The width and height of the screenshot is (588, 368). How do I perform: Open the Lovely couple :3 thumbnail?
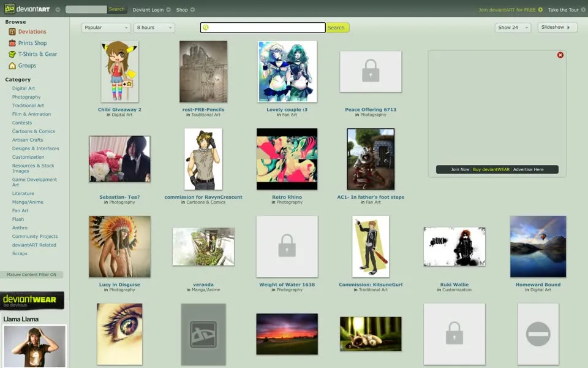(x=287, y=72)
